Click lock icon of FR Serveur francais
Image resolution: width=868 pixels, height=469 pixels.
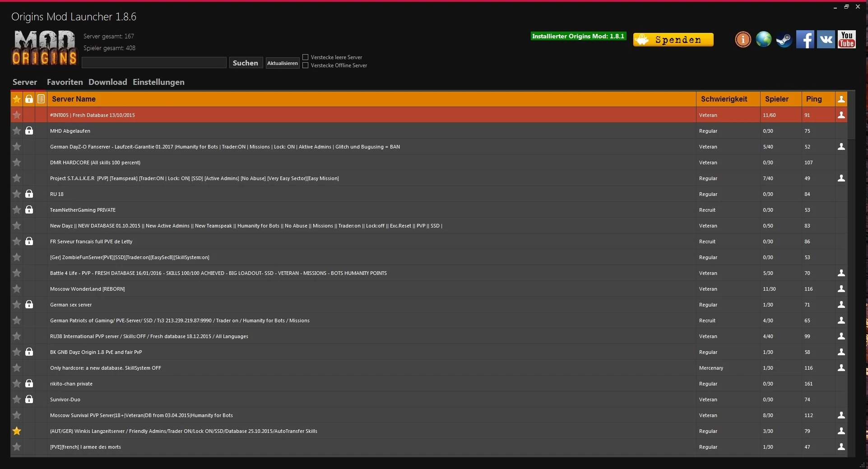pos(29,241)
